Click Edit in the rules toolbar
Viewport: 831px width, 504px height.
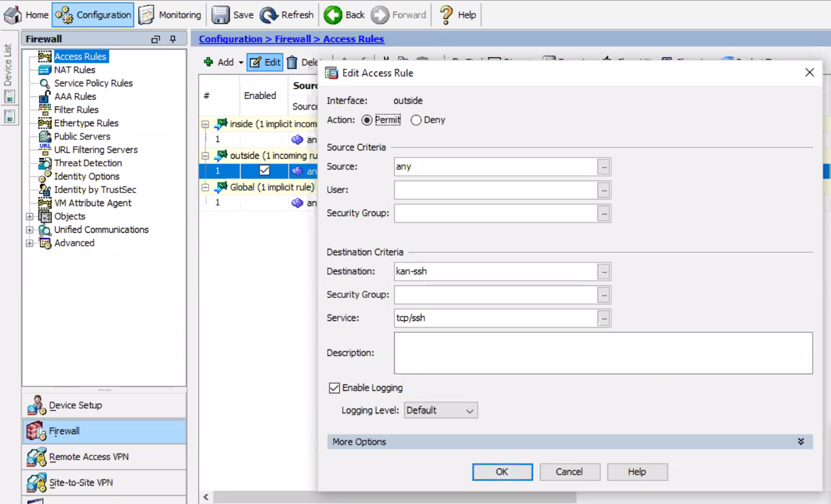pos(265,62)
